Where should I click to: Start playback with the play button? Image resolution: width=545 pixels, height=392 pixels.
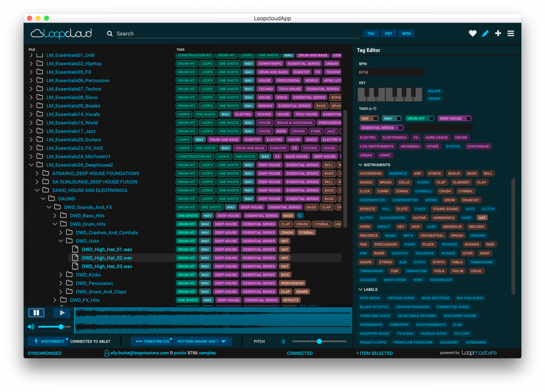pos(62,313)
